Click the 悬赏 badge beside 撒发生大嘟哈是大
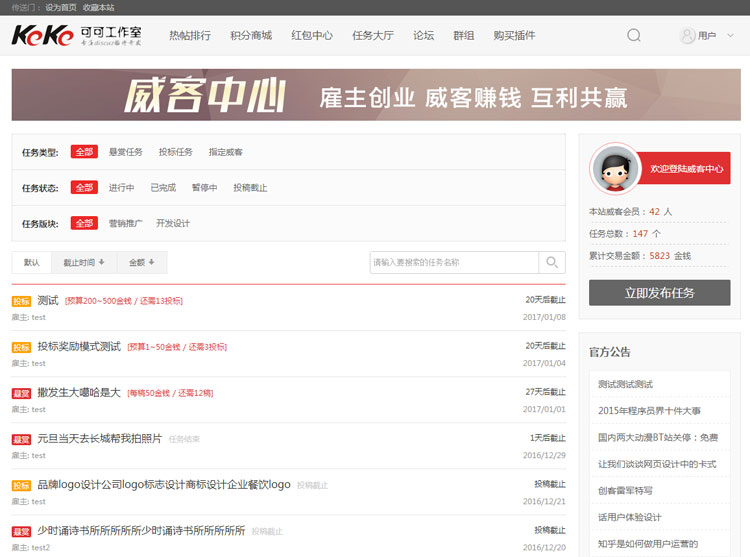The image size is (750, 557). 21,393
